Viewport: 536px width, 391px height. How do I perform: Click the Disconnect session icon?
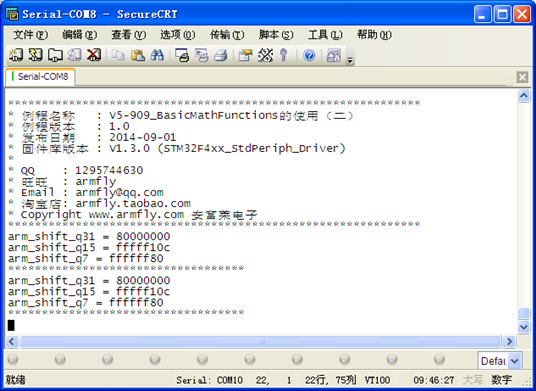pos(94,55)
